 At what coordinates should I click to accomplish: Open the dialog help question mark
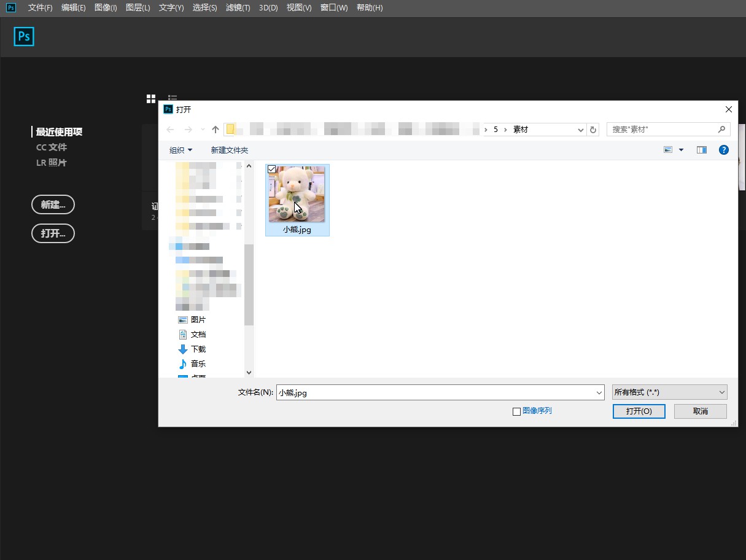click(x=724, y=150)
